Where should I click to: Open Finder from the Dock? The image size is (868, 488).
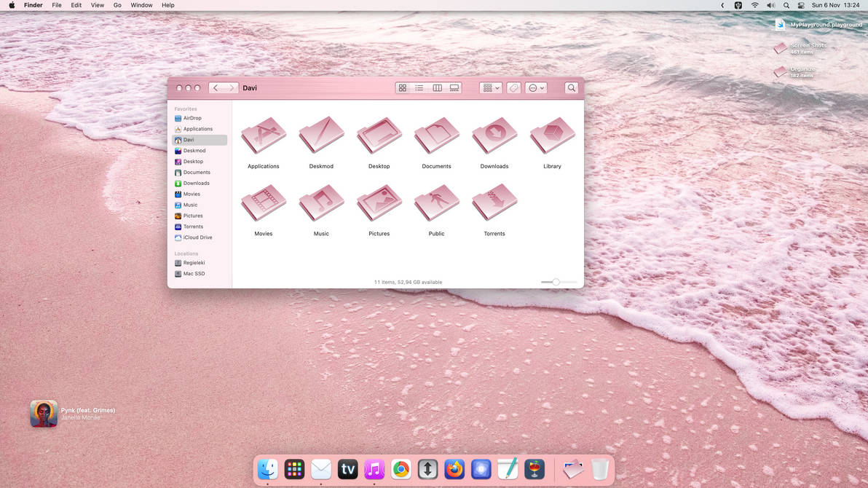tap(268, 469)
